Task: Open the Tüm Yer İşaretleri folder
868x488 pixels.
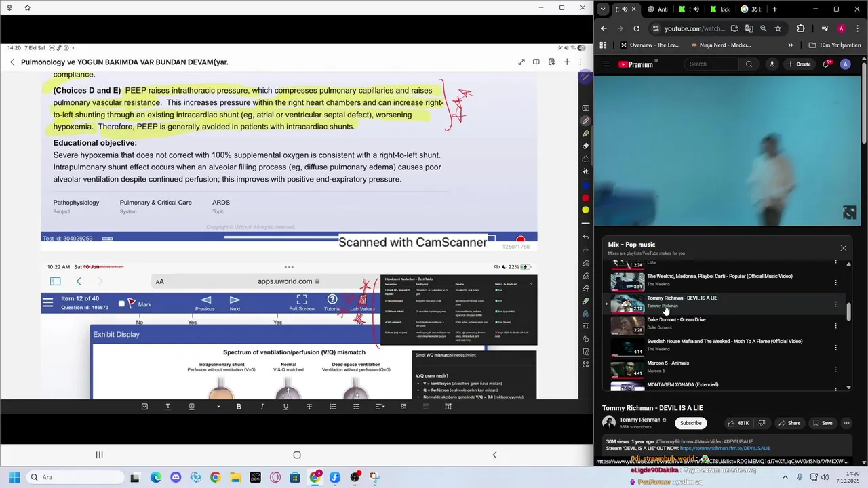Action: [x=835, y=45]
